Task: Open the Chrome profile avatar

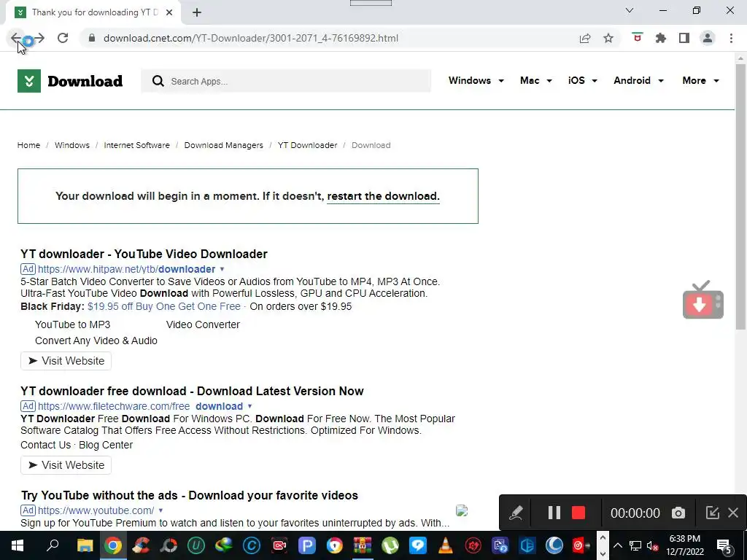Action: pos(708,38)
